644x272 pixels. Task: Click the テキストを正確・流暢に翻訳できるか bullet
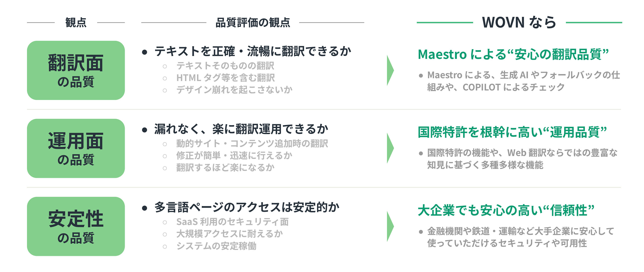tap(253, 51)
